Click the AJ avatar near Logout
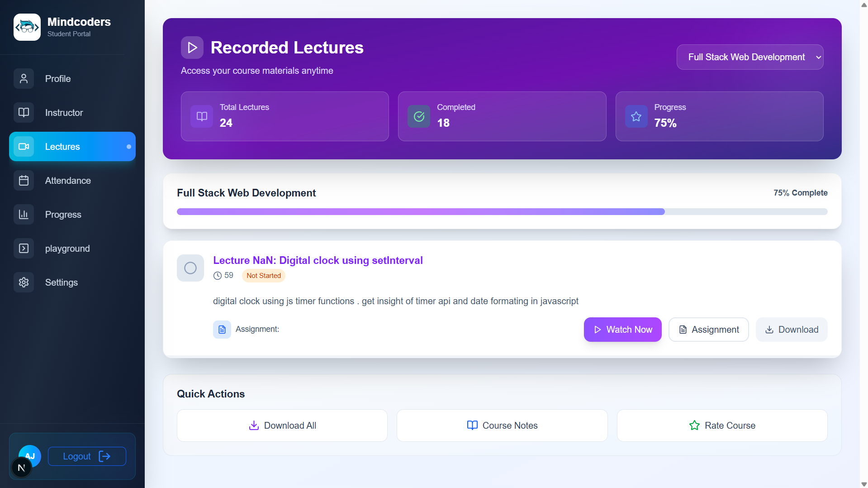The image size is (868, 488). coord(29,456)
